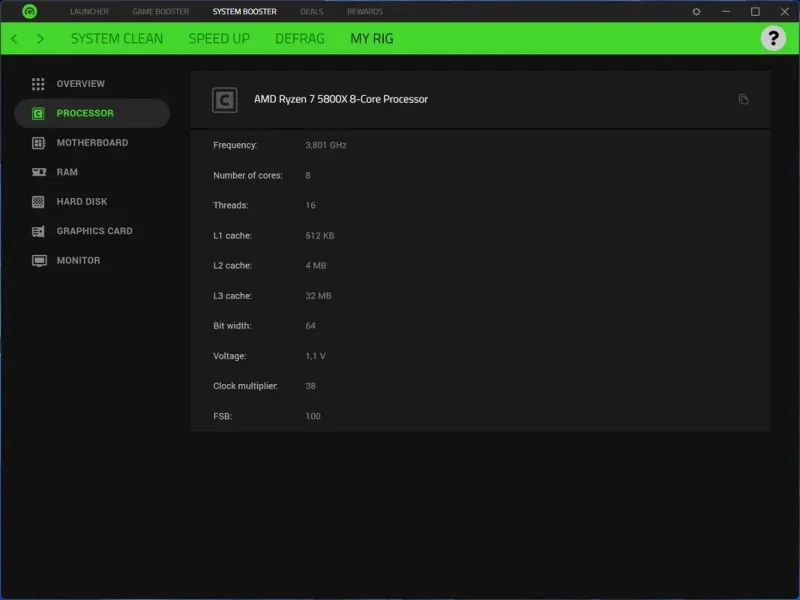This screenshot has width=800, height=600.
Task: Select Graphics Card in the sidebar
Action: point(92,231)
